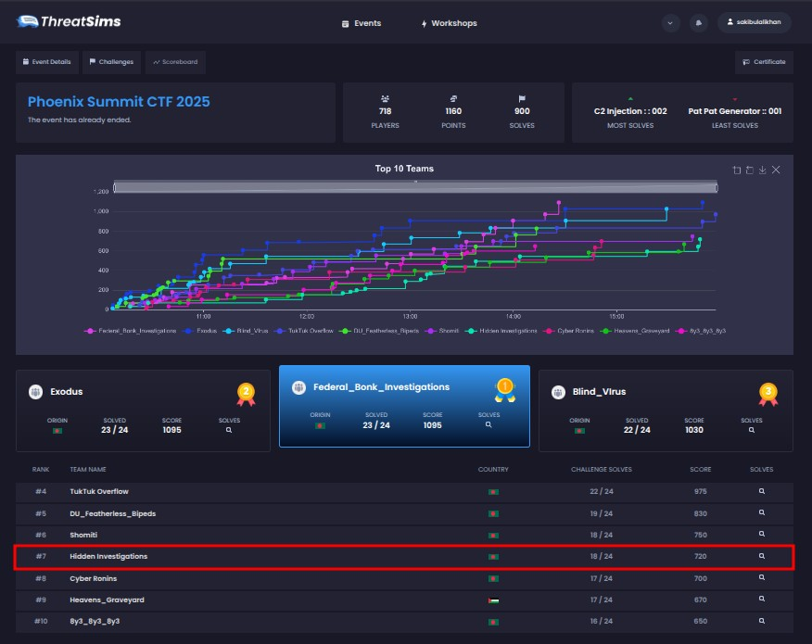Toggle Shomiti legend series
Screen dimensions: 812x644
click(x=442, y=331)
